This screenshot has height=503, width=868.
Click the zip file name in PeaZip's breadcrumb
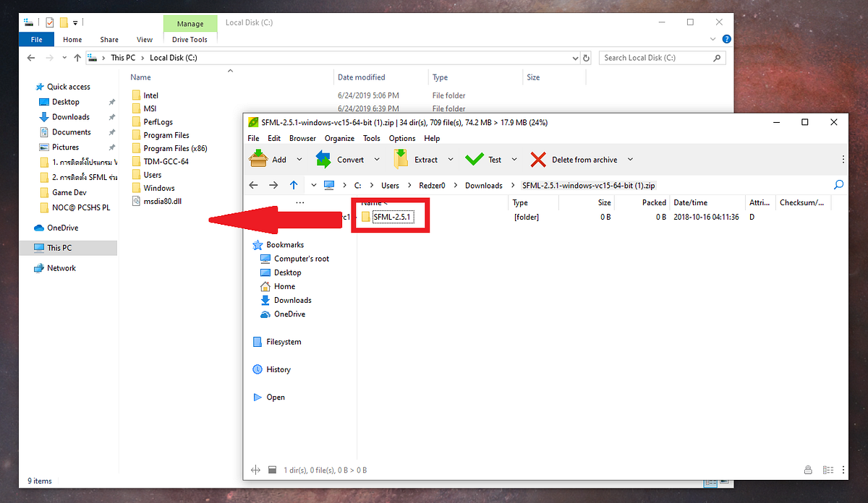588,186
